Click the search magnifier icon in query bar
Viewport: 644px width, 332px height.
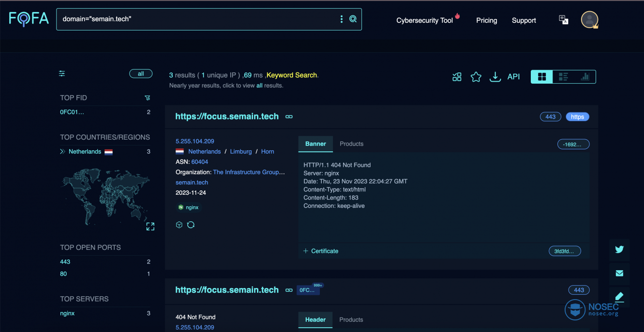353,19
